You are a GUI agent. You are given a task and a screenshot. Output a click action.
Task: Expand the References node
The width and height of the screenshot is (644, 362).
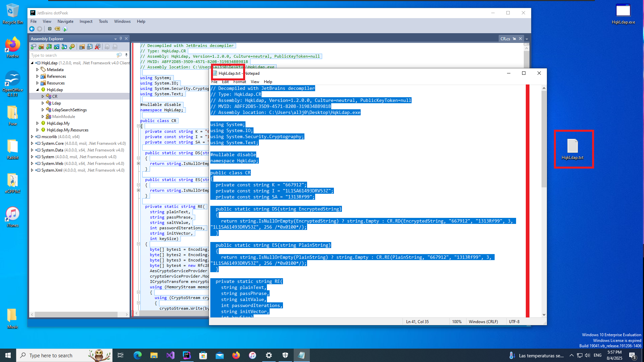[x=38, y=76]
